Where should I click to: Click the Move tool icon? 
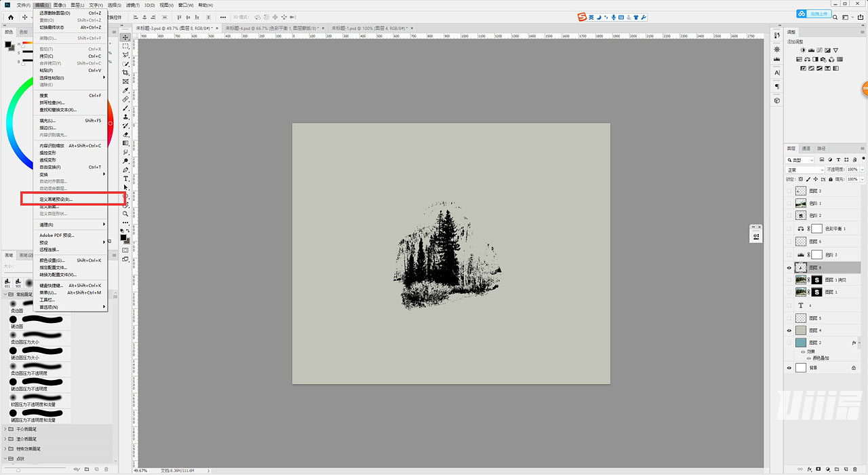(x=125, y=37)
